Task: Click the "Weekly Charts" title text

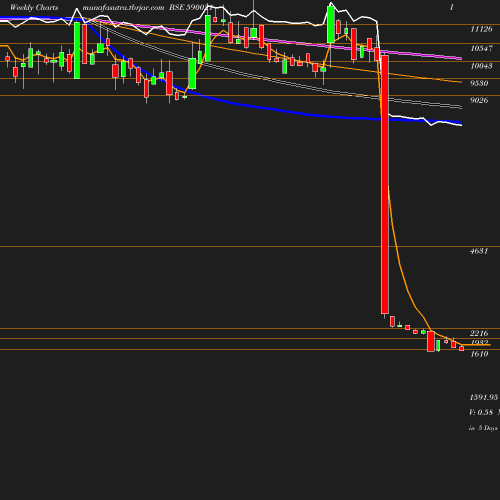Action: pos(34,7)
